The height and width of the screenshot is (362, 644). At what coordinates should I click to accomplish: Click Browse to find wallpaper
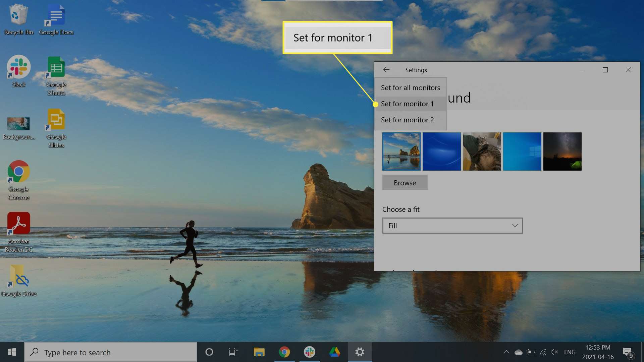point(405,182)
